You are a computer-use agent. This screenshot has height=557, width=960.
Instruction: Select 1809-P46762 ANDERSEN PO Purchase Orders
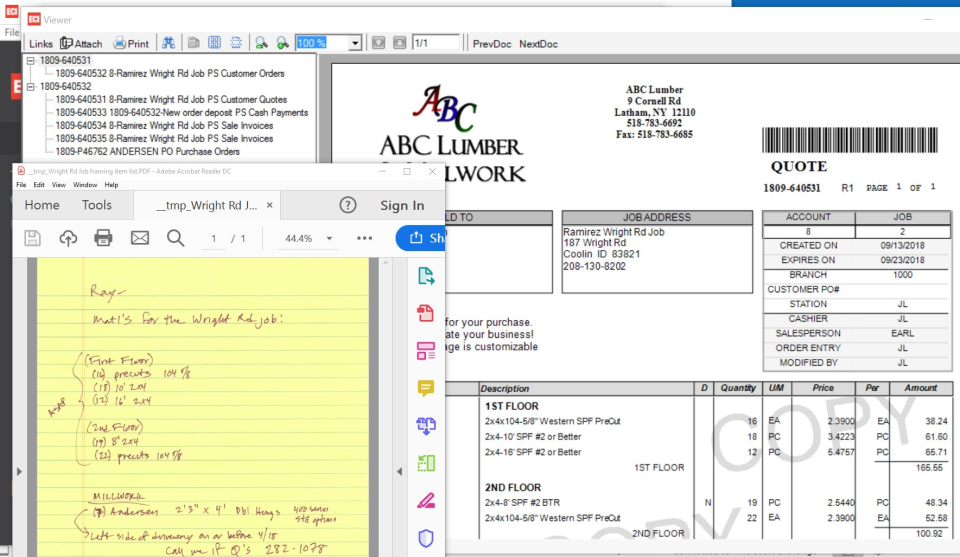point(148,151)
